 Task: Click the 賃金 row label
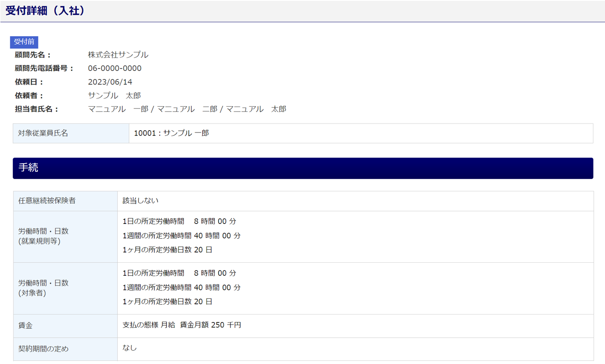[x=25, y=326]
